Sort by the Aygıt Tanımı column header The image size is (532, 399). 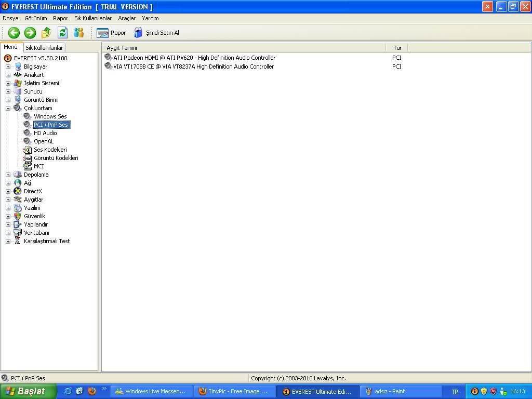pos(244,48)
